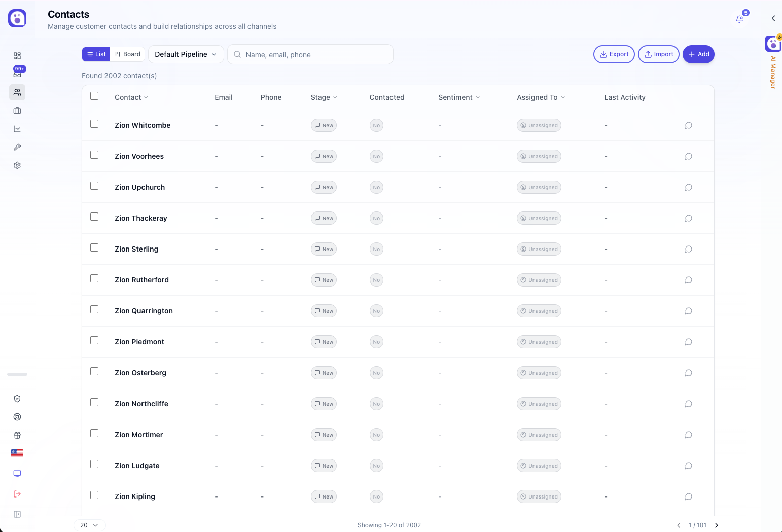Collapse the right panel chevron

(x=773, y=18)
